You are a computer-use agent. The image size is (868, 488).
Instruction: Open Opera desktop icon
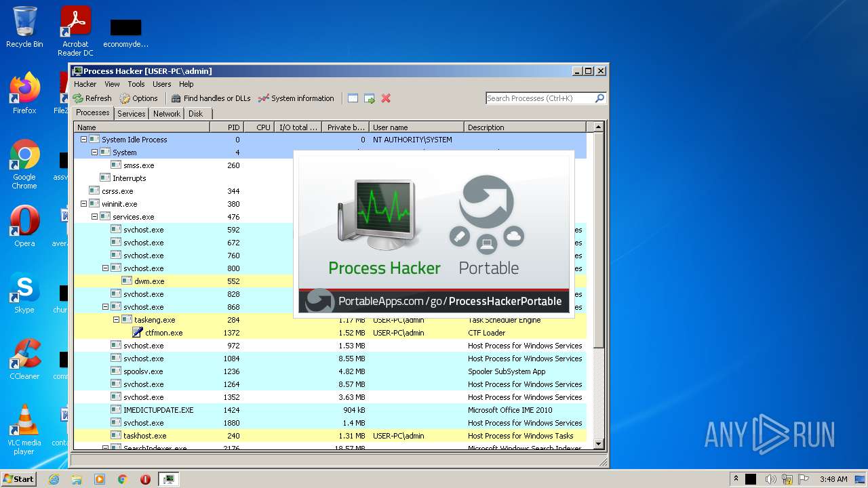coord(24,226)
